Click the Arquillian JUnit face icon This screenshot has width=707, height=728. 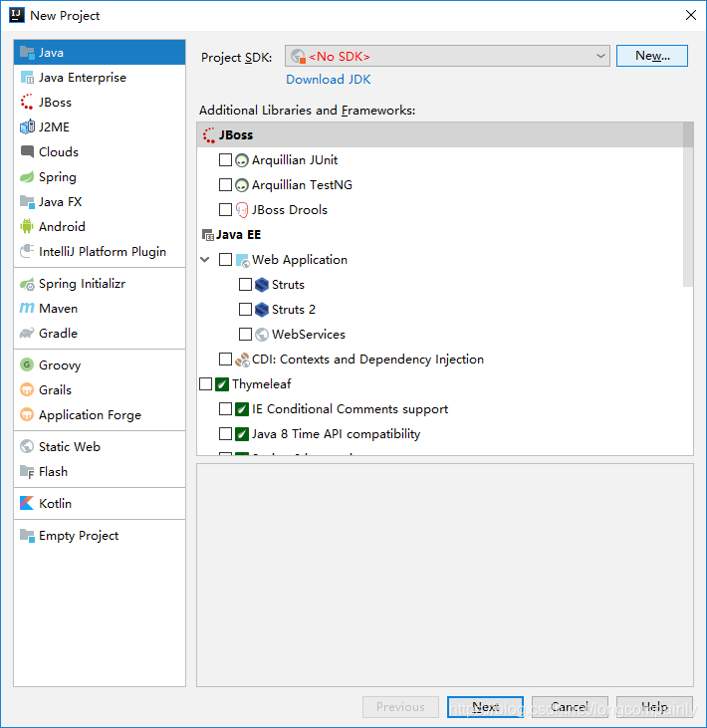point(242,160)
